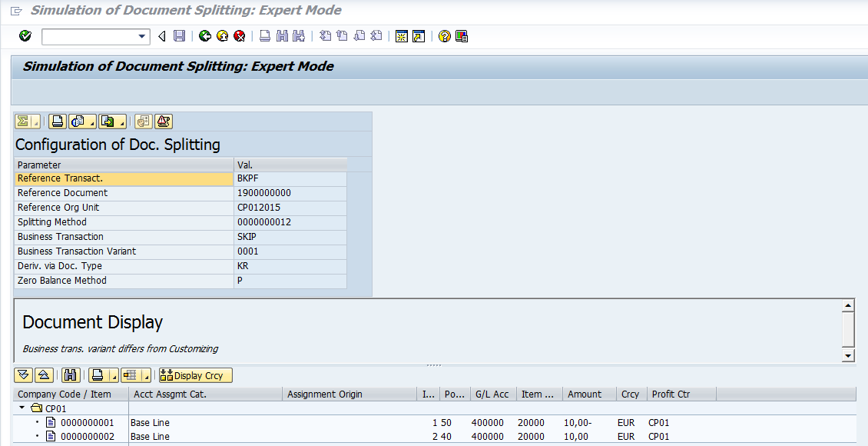
Task: Open Help via the yellow question mark
Action: 445,36
